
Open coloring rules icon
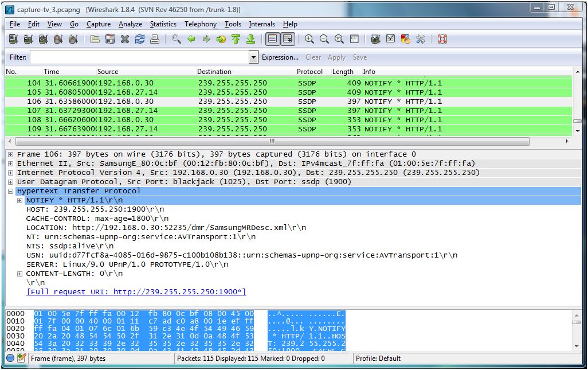tap(405, 39)
